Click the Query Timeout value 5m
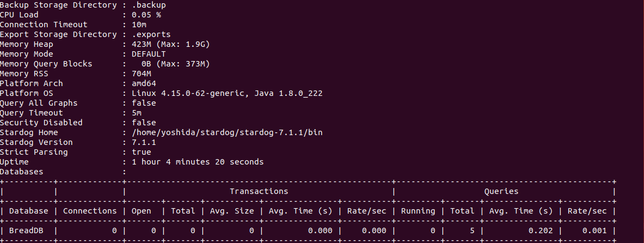Screen dimensions: 644x243 click(137, 113)
